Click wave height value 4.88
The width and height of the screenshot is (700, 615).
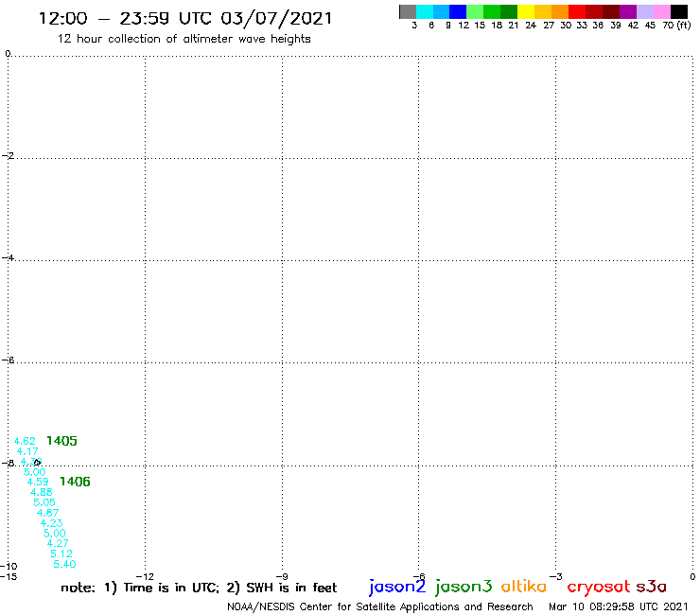tap(42, 492)
